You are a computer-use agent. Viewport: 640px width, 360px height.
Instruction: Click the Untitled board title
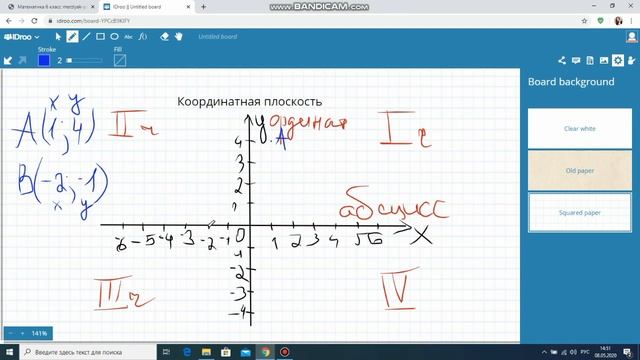tap(218, 37)
